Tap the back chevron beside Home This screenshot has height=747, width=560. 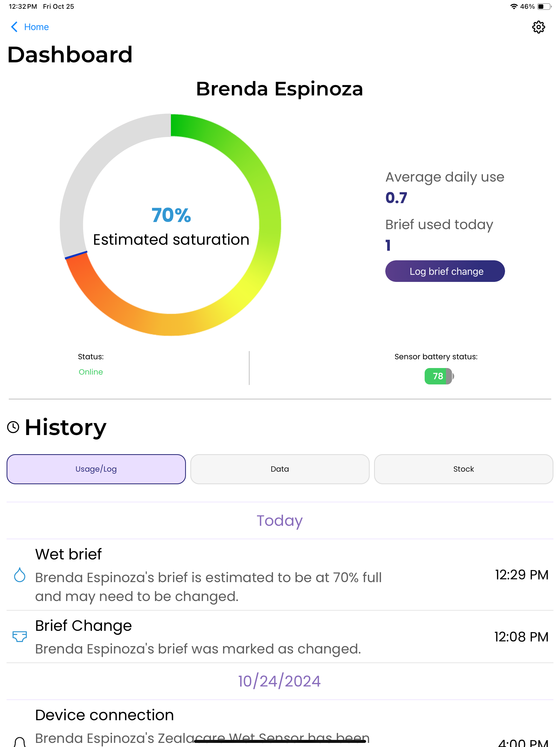point(14,27)
